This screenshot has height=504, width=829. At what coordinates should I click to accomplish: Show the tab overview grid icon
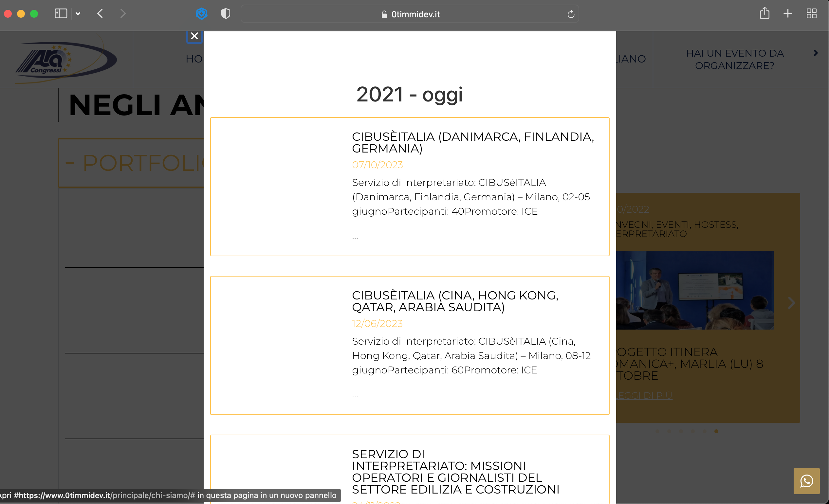point(812,13)
